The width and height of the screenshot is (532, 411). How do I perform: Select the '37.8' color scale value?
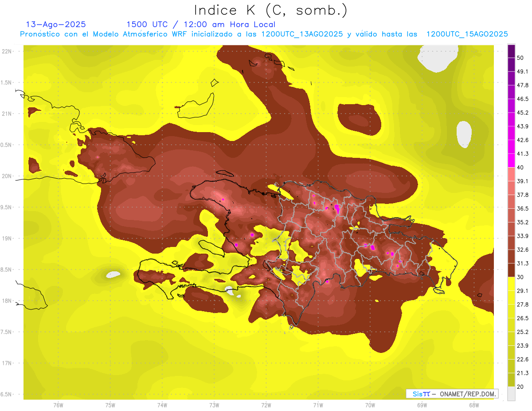pyautogui.click(x=522, y=195)
